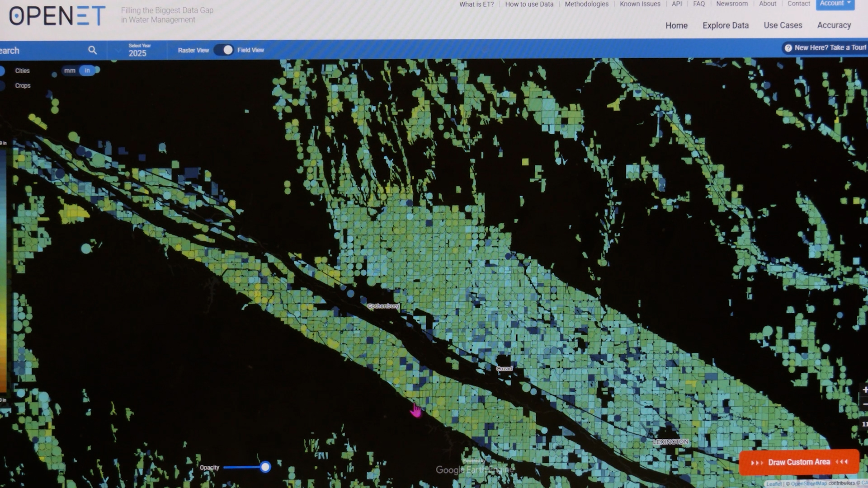Click the Google Earth Engine watermark logo
The height and width of the screenshot is (488, 868).
474,469
